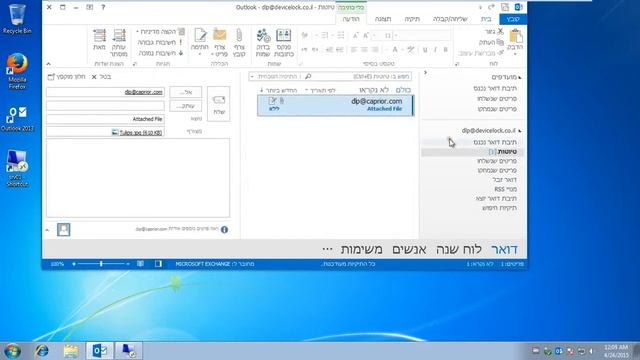The height and width of the screenshot is (360, 640).
Task: Open navigation options ellipsis
Action: coord(327,249)
